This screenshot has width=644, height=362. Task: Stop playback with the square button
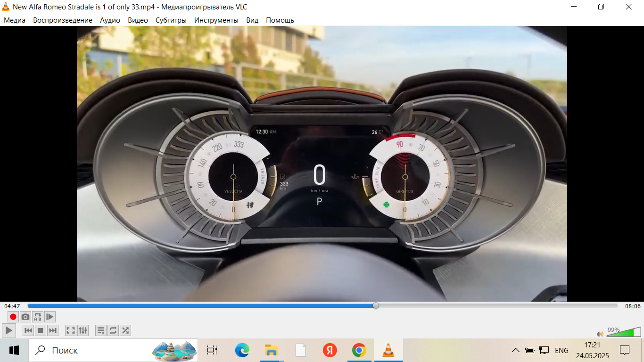tap(41, 330)
